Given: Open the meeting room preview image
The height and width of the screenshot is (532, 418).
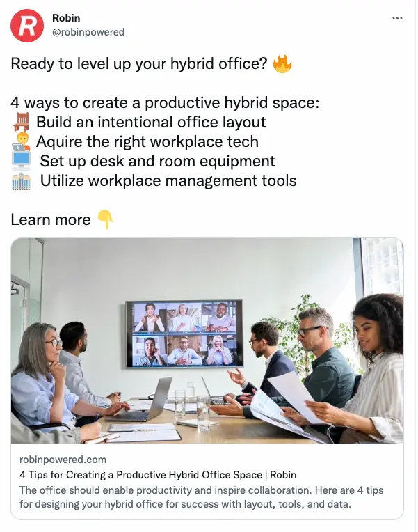Looking at the screenshot, I should (207, 341).
